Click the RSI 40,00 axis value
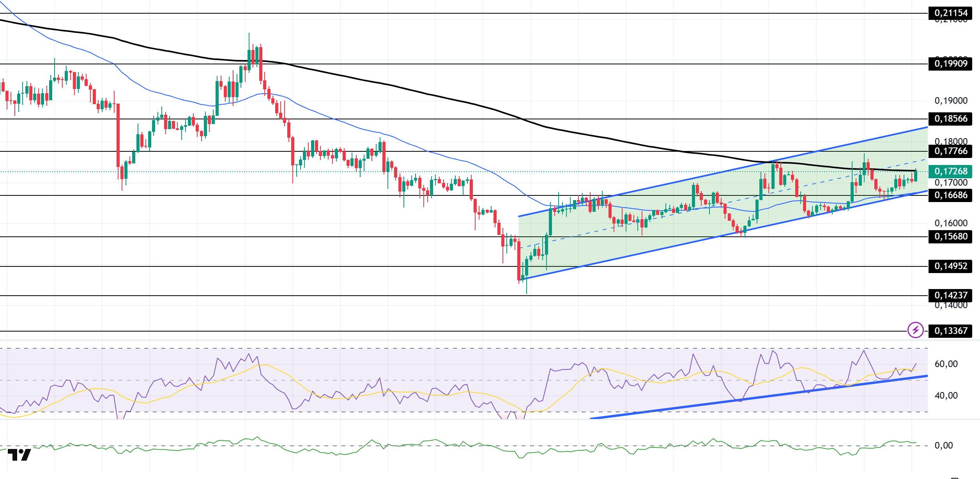The width and height of the screenshot is (980, 479). pos(946,396)
